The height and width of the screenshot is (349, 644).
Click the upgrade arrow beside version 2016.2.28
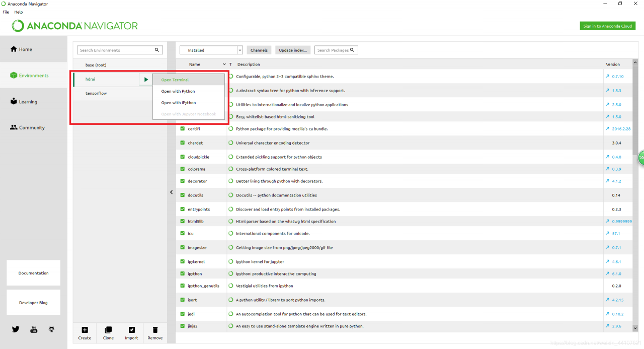coord(608,129)
